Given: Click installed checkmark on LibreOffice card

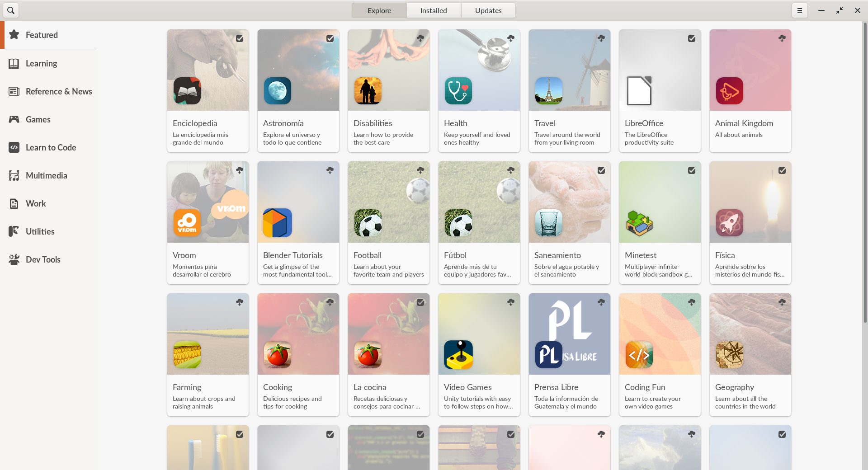Looking at the screenshot, I should [x=692, y=38].
